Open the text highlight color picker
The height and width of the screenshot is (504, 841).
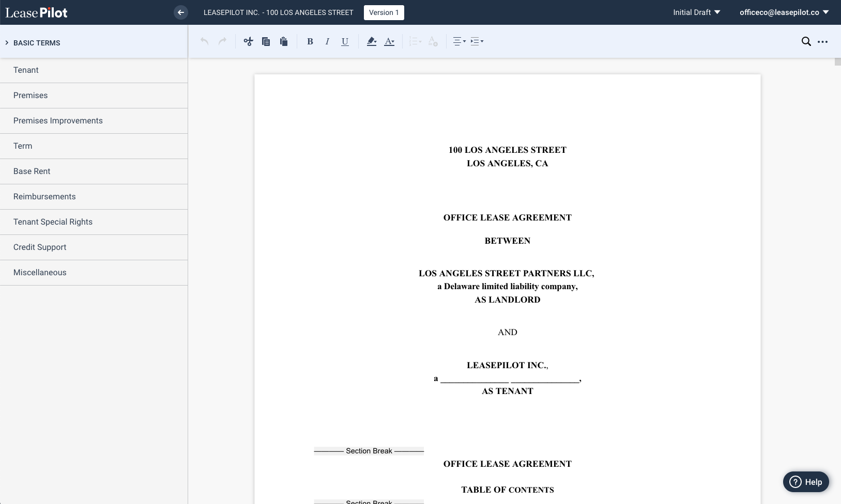point(372,41)
